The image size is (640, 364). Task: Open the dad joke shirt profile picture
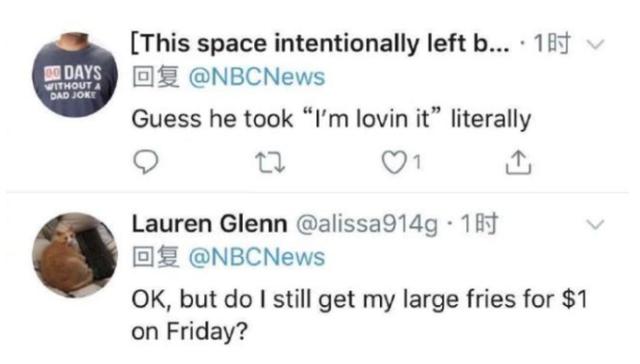point(75,75)
